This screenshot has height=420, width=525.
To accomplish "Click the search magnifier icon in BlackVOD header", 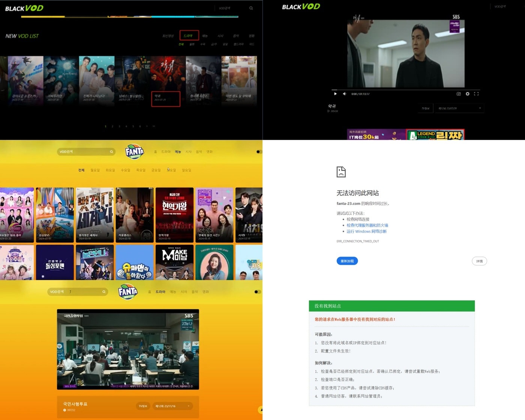I will point(251,8).
